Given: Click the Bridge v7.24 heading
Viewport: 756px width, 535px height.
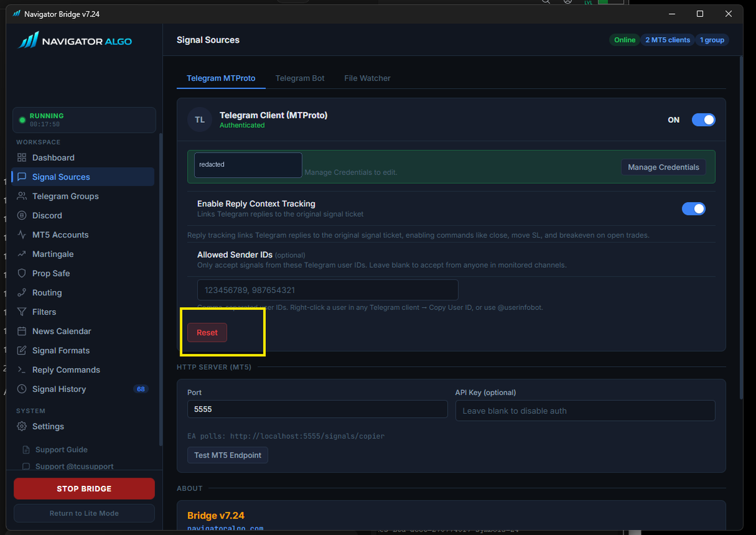Looking at the screenshot, I should [216, 515].
